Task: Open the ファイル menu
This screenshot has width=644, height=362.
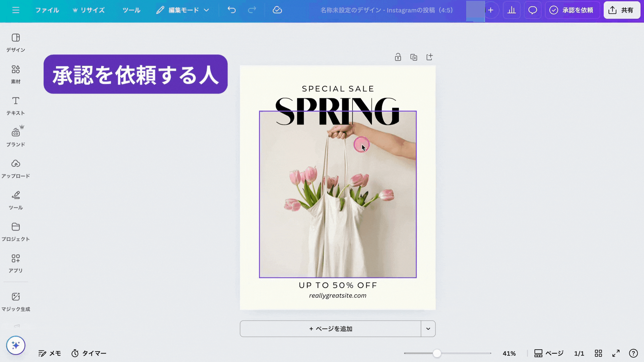Action: click(x=47, y=10)
